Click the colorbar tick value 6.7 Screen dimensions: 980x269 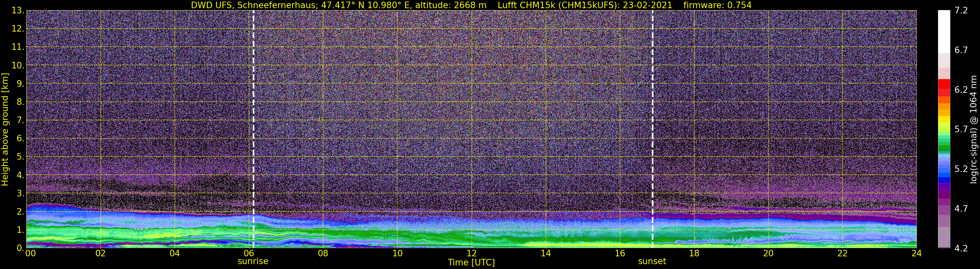pos(961,50)
